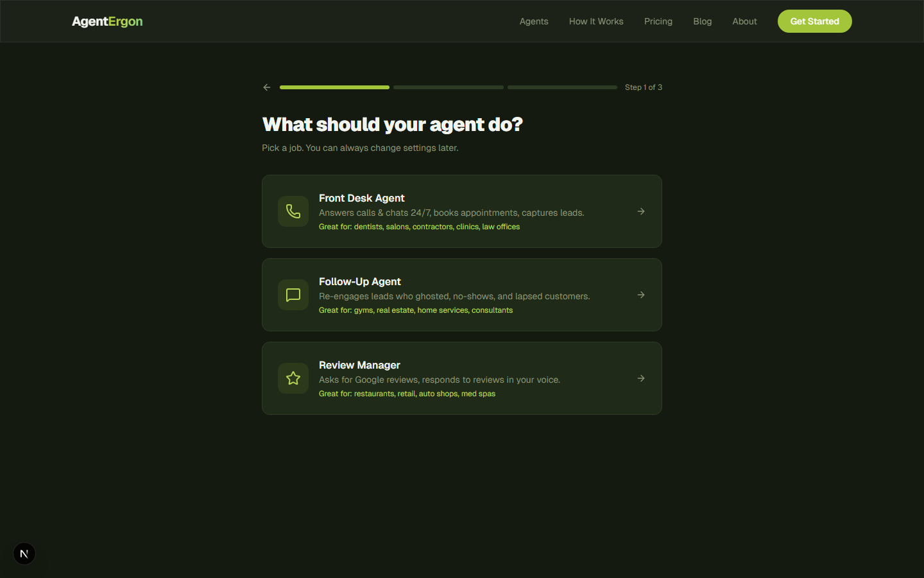
Task: Click the arrow on Follow-Up Agent card
Action: (x=641, y=295)
